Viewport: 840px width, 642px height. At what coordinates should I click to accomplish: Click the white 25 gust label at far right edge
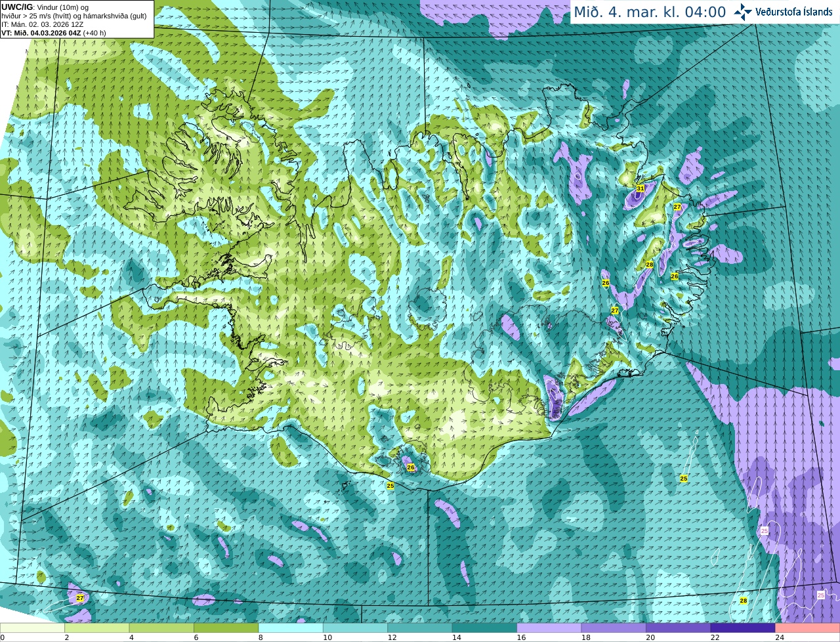(821, 595)
